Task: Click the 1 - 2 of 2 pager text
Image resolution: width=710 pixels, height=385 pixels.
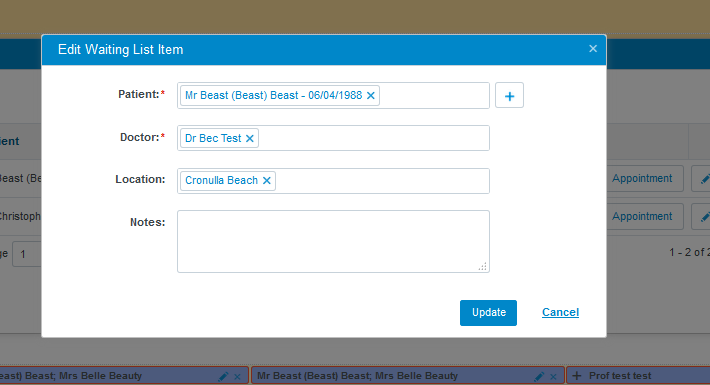Action: click(690, 252)
